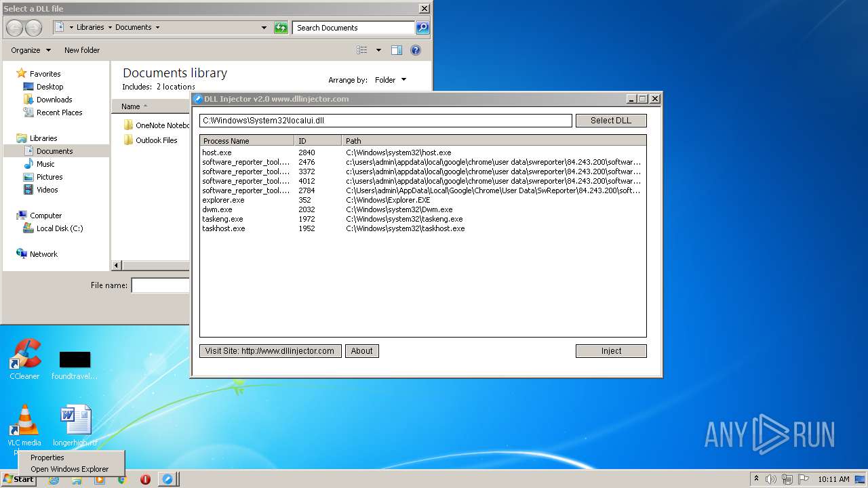The height and width of the screenshot is (488, 868).
Task: Sort by Process Name column header
Action: pyautogui.click(x=248, y=141)
